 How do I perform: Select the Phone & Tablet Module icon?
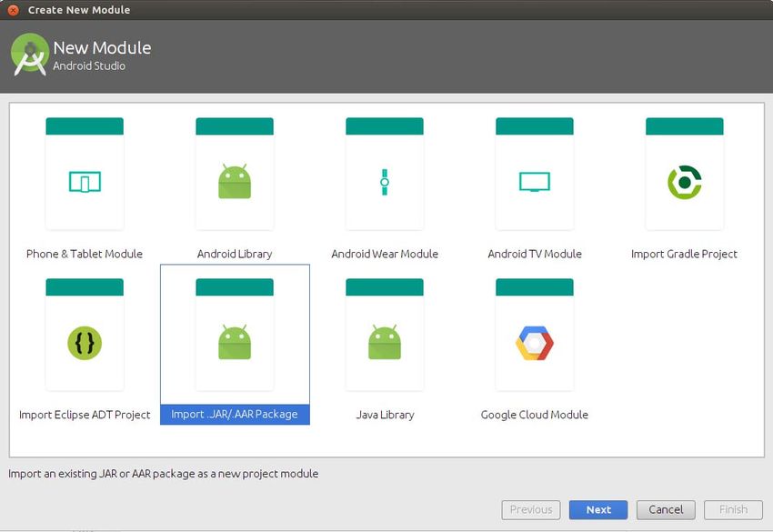coord(85,182)
